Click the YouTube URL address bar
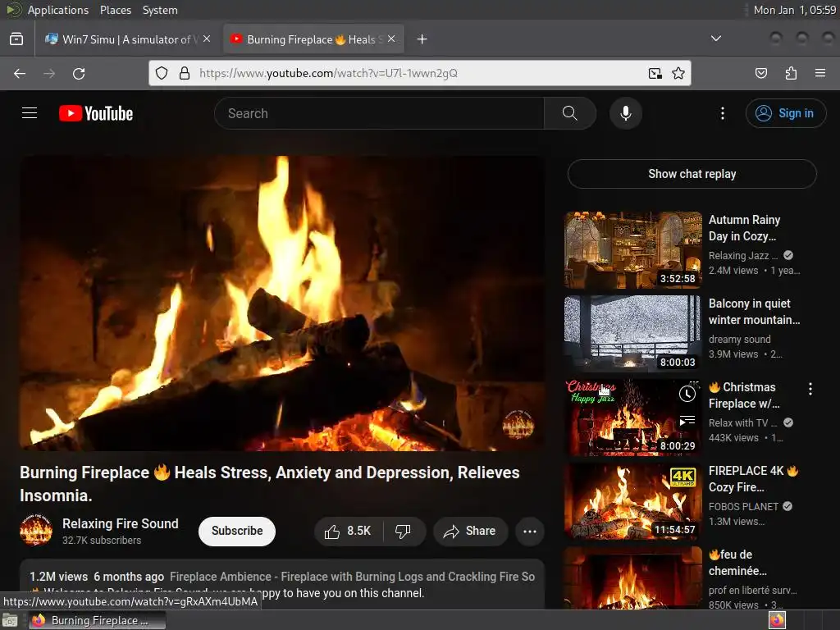The width and height of the screenshot is (840, 630). (x=418, y=73)
